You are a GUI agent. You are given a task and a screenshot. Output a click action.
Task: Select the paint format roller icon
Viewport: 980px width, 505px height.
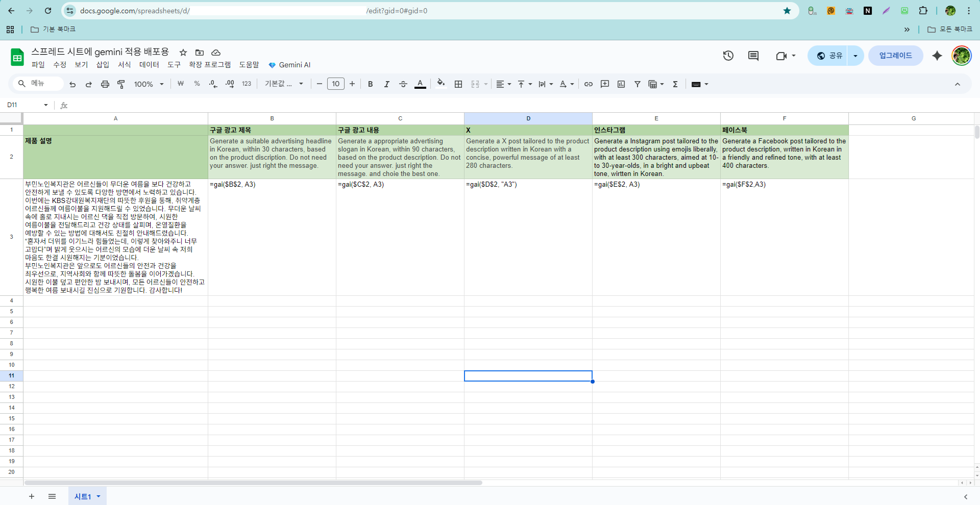(x=121, y=84)
